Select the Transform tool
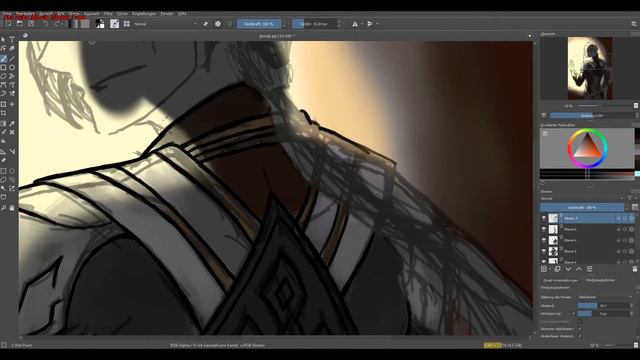Image resolution: width=640 pixels, height=360 pixels. coord(3,104)
